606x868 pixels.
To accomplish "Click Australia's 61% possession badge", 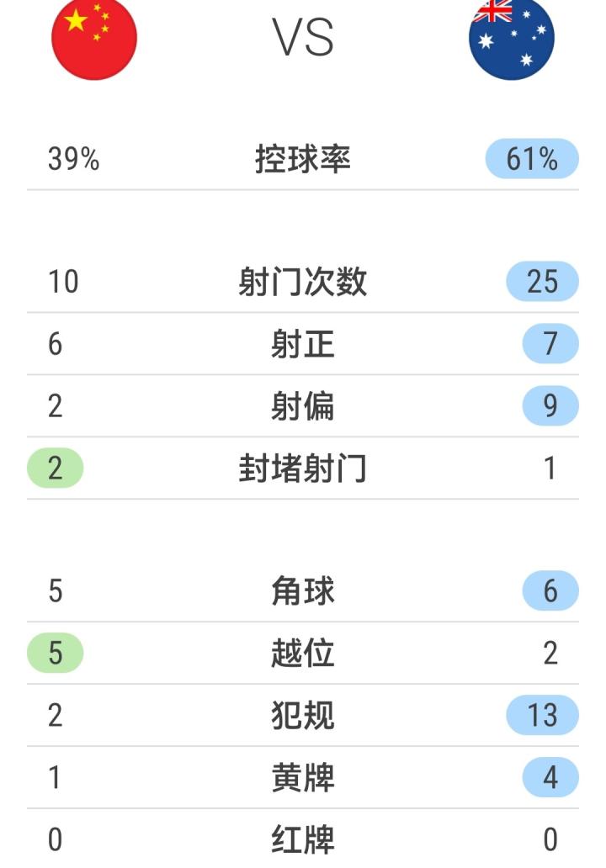I will (532, 159).
